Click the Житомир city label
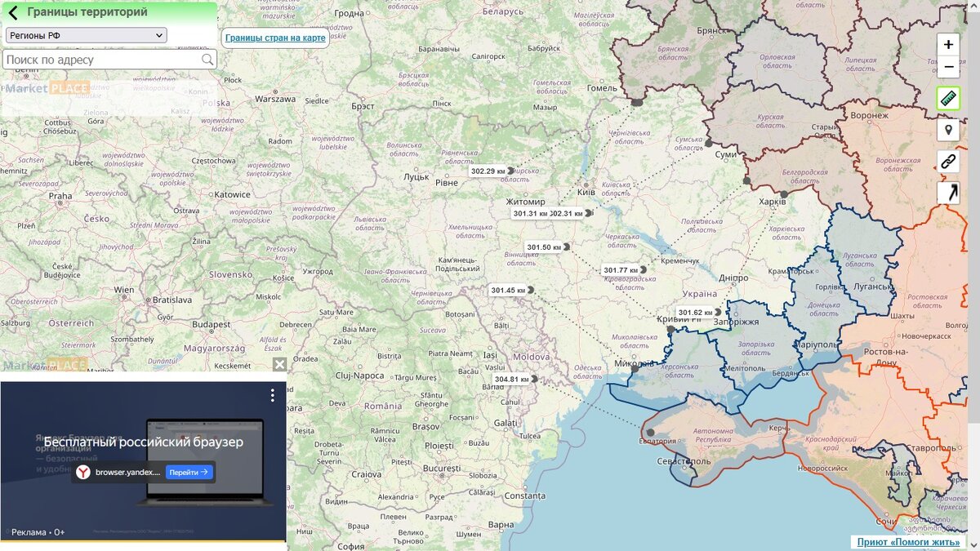The image size is (980, 551). (x=525, y=202)
